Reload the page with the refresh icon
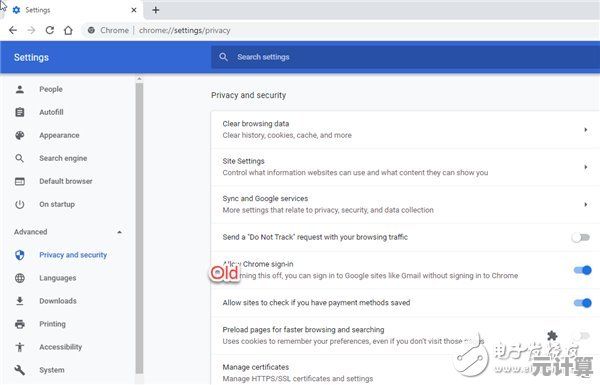Image resolution: width=600 pixels, height=385 pixels. [50, 30]
